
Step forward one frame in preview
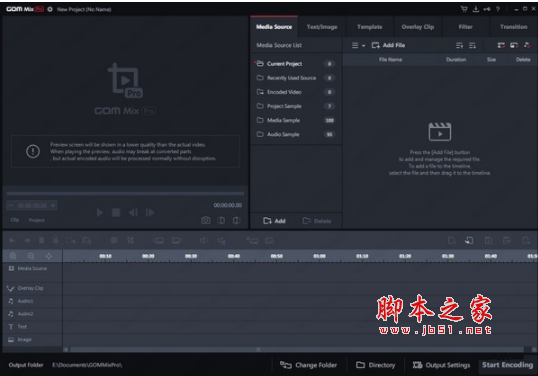point(150,213)
